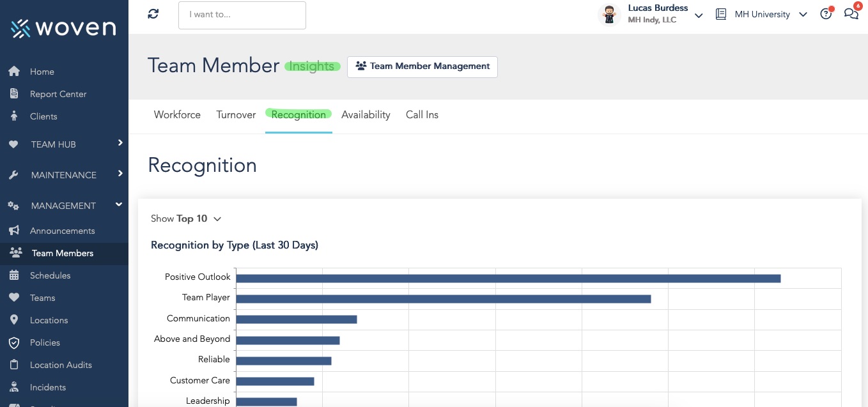Switch to the Workforce tab
868x407 pixels.
coord(177,115)
